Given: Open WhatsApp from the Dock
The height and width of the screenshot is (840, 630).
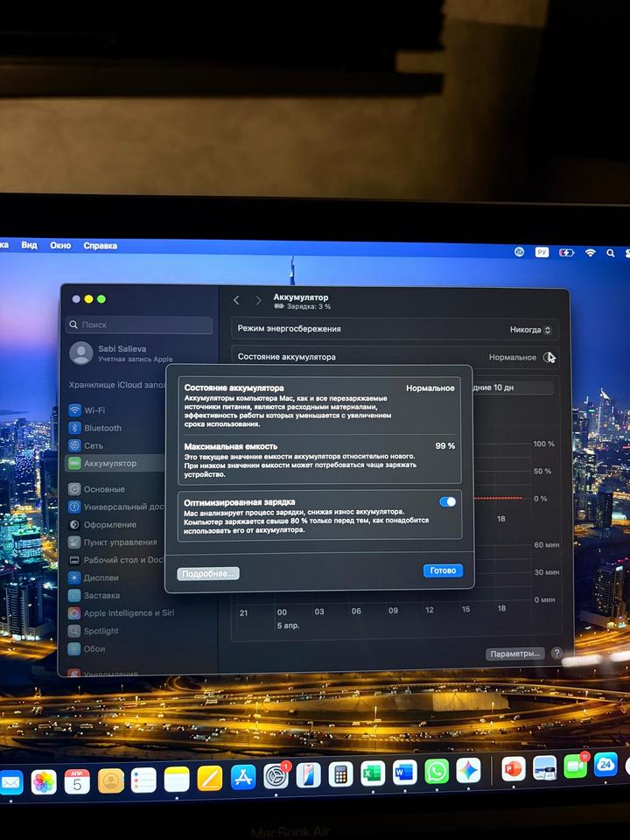Looking at the screenshot, I should (437, 771).
